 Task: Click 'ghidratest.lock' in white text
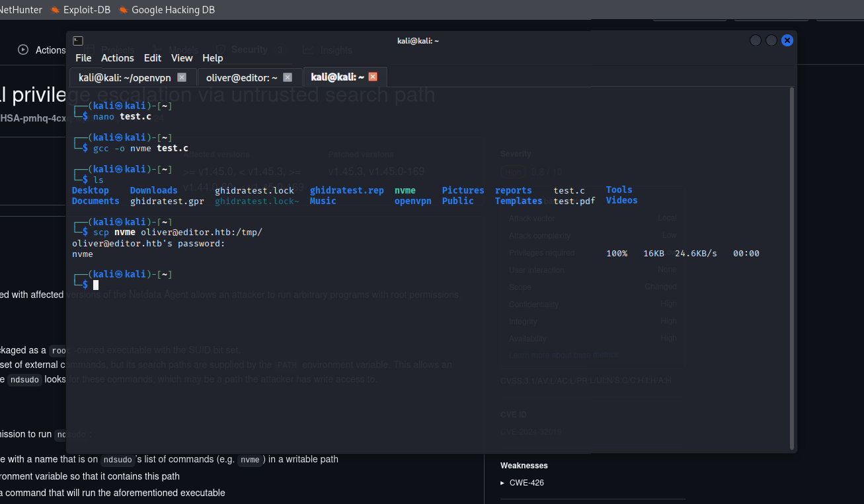[255, 190]
